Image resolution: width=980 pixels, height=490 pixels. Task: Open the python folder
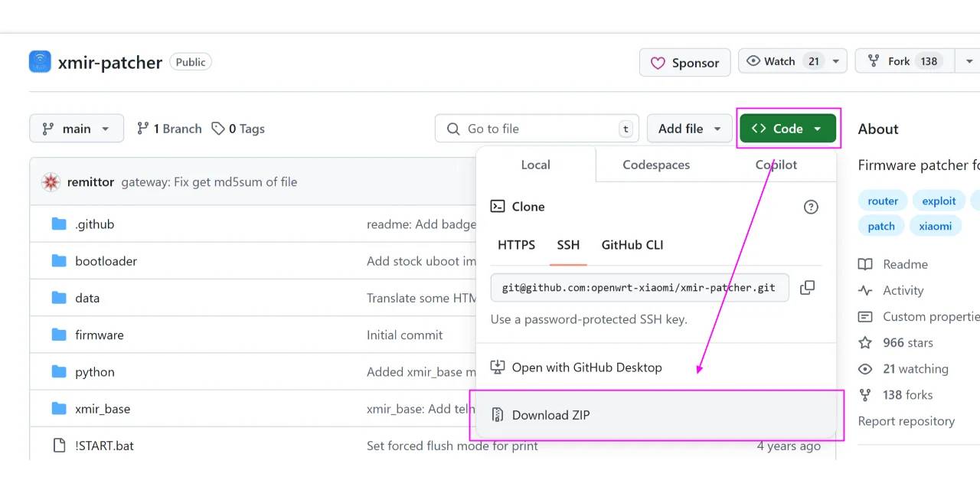[x=95, y=372]
